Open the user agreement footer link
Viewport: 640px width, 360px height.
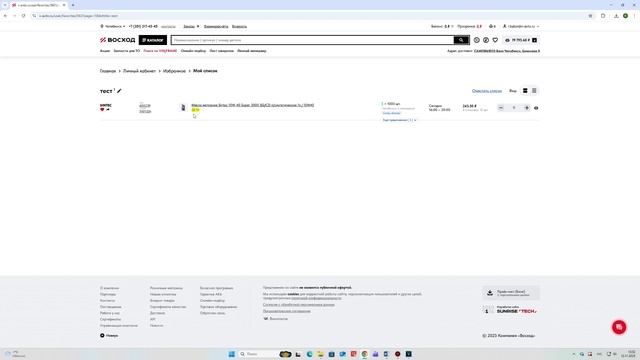coord(287,311)
